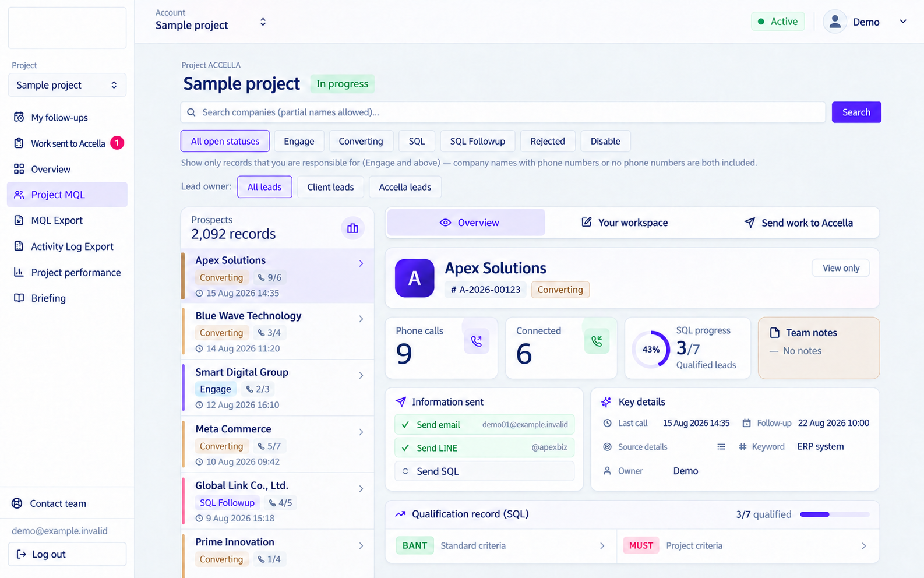Select the All open statuses filter
The width and height of the screenshot is (924, 578).
click(x=225, y=141)
